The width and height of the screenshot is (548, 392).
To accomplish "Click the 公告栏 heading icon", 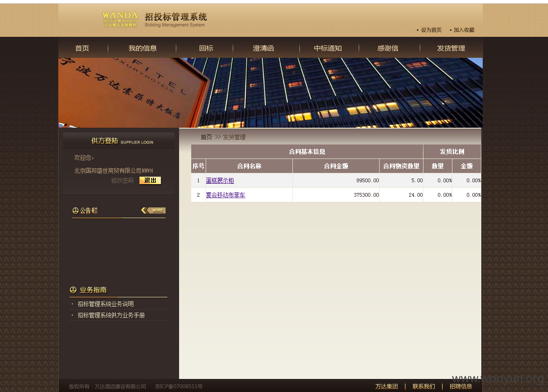I will [x=76, y=210].
